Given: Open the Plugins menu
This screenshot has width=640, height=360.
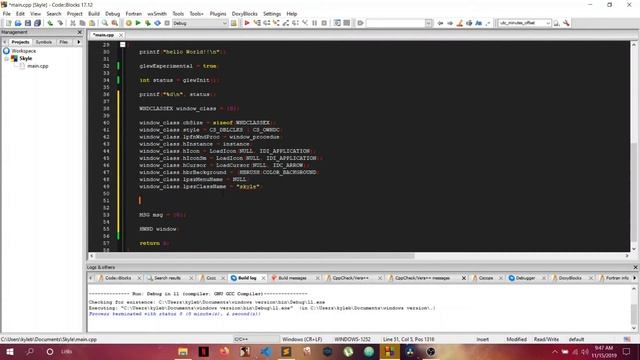Looking at the screenshot, I should tap(218, 13).
